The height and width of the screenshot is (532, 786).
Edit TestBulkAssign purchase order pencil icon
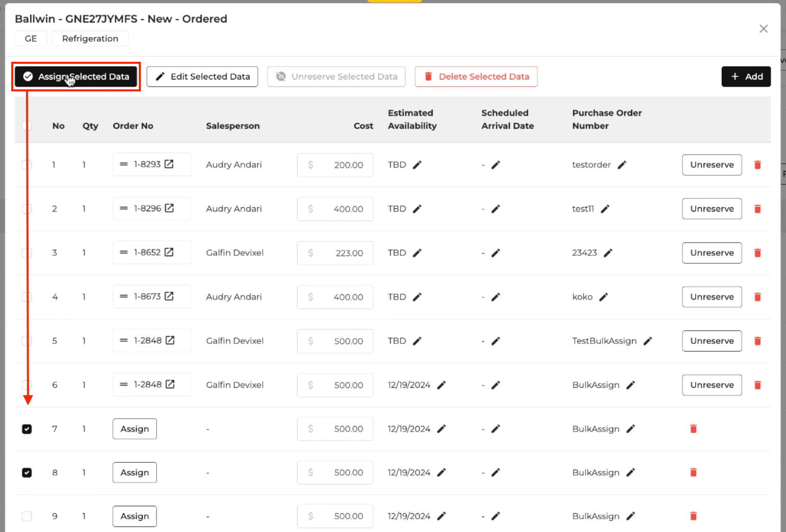click(x=648, y=341)
